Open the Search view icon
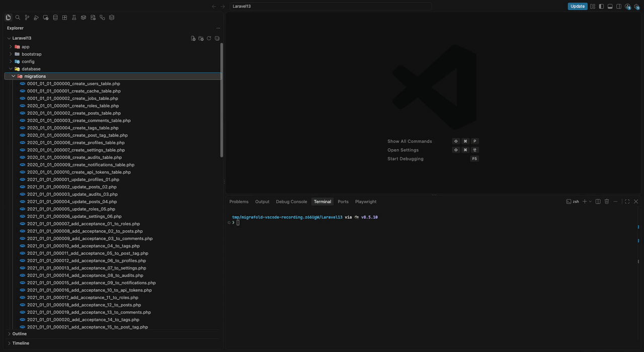Viewport: 644px width, 352px height. [x=18, y=17]
